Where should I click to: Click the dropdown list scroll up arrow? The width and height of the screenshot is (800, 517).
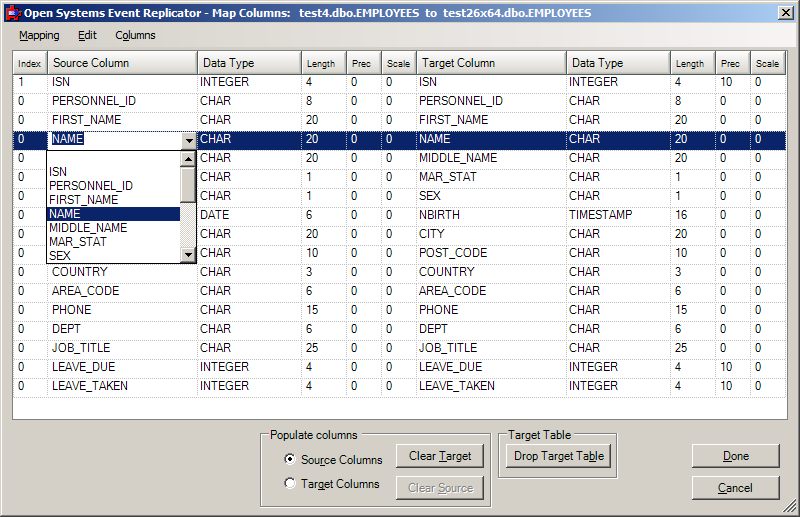(188, 159)
